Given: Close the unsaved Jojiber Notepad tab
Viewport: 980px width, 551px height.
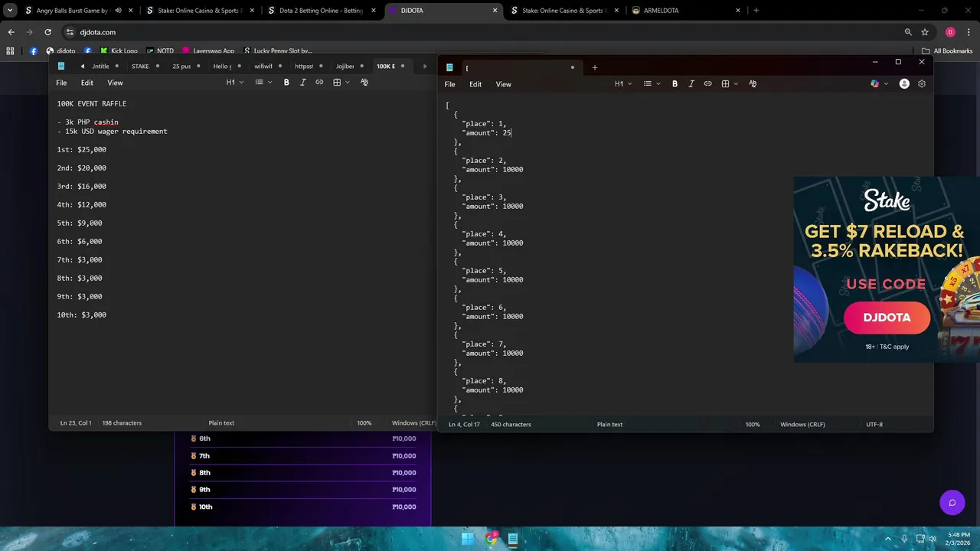Looking at the screenshot, I should click(361, 67).
